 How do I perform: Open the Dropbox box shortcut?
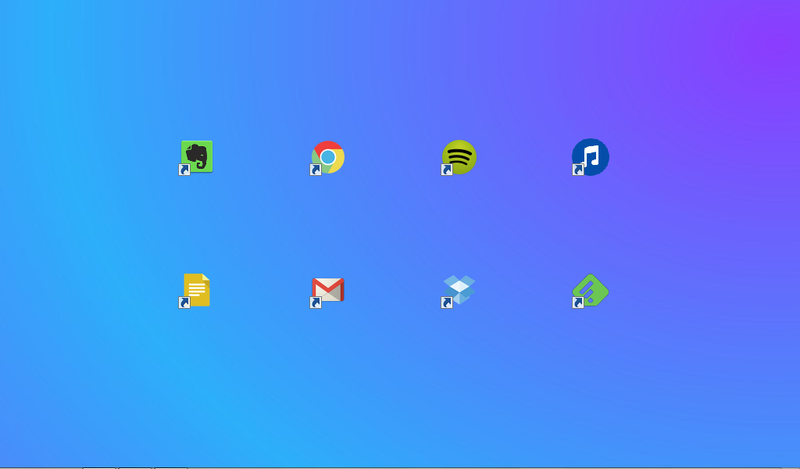pos(458,291)
